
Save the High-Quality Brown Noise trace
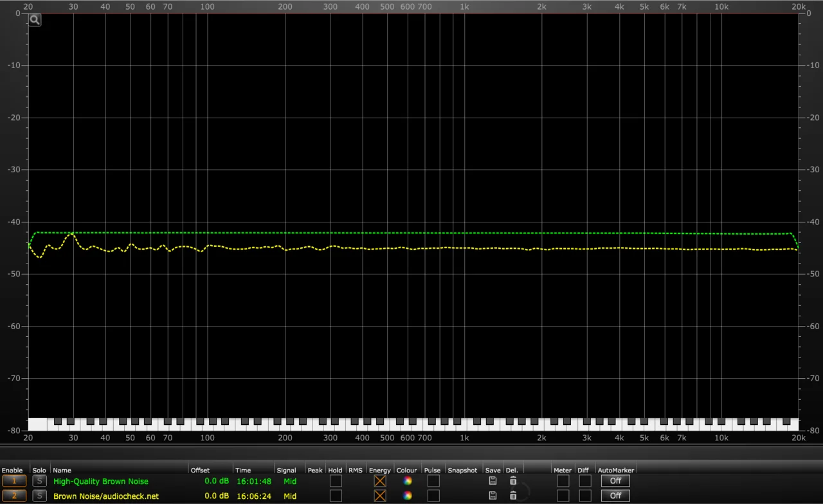(493, 481)
